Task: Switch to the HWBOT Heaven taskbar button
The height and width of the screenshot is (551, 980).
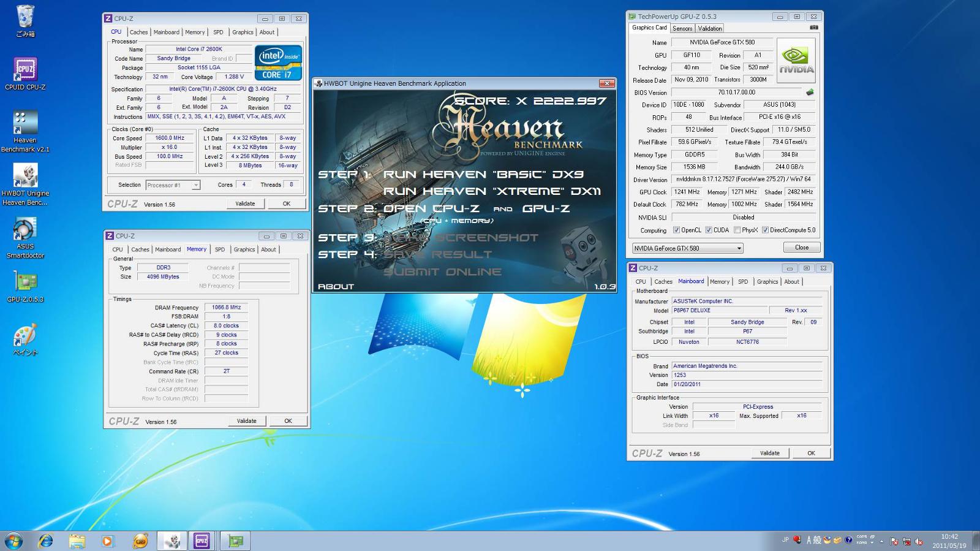Action: click(172, 541)
